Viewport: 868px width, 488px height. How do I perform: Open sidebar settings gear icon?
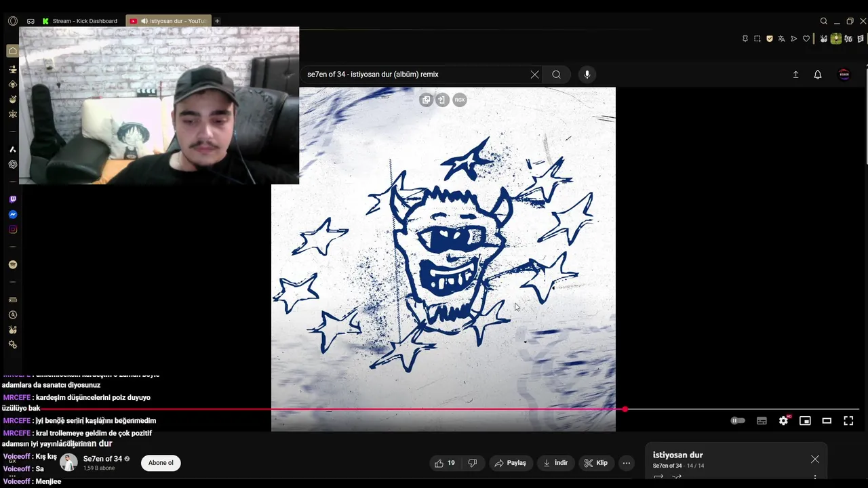coord(13,344)
